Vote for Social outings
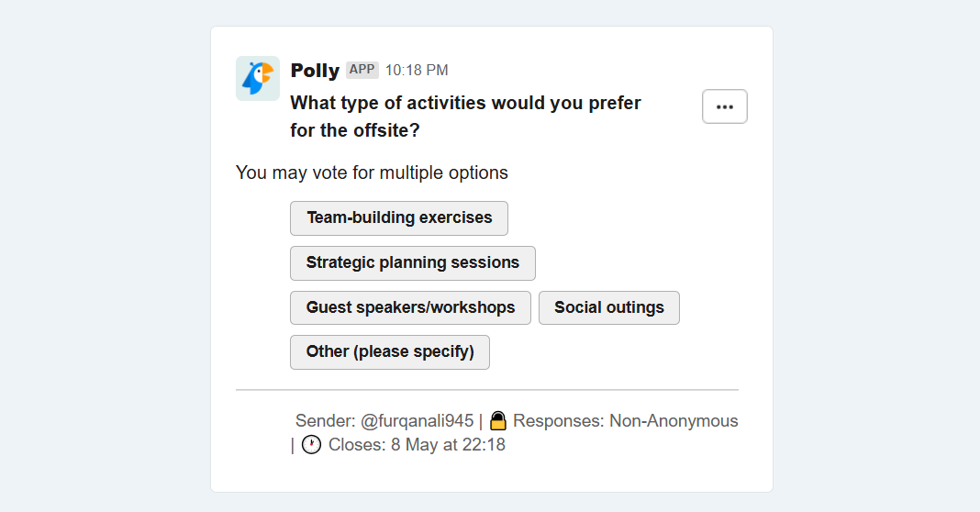Image resolution: width=980 pixels, height=512 pixels. click(x=608, y=307)
